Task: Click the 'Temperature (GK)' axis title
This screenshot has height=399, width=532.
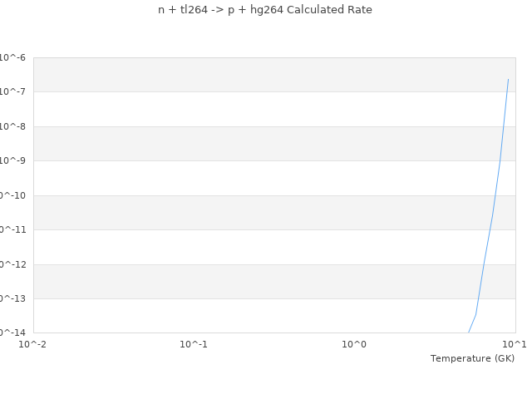Action: click(472, 358)
